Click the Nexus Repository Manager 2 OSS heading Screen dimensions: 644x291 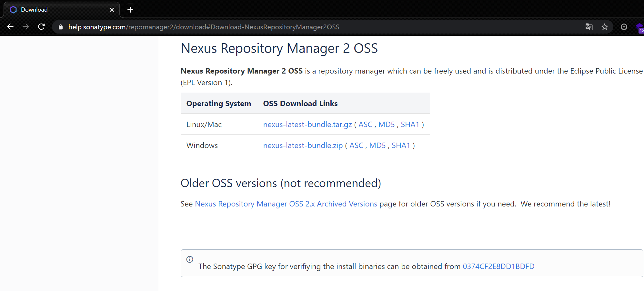279,48
